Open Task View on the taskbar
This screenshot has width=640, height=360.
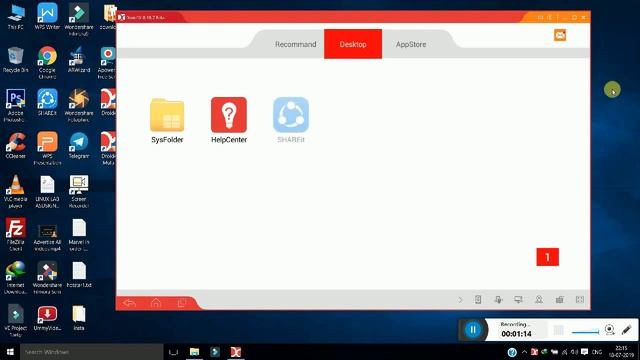point(173,352)
